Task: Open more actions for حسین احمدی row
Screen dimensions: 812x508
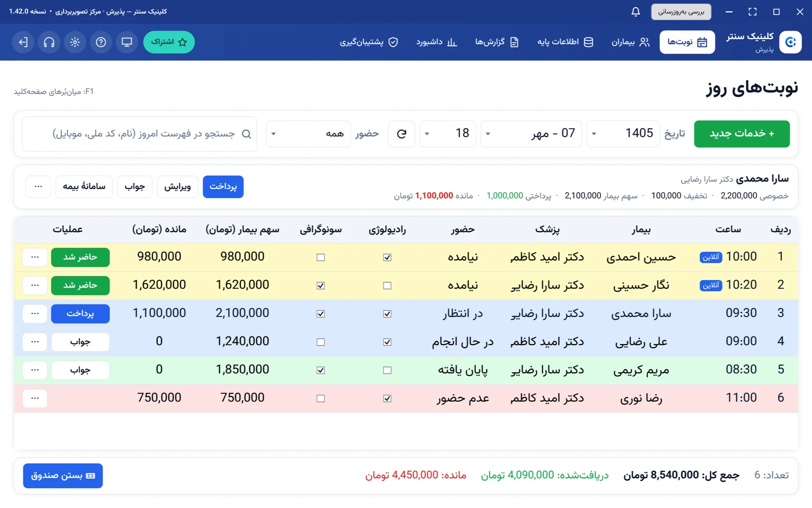Action: click(35, 257)
